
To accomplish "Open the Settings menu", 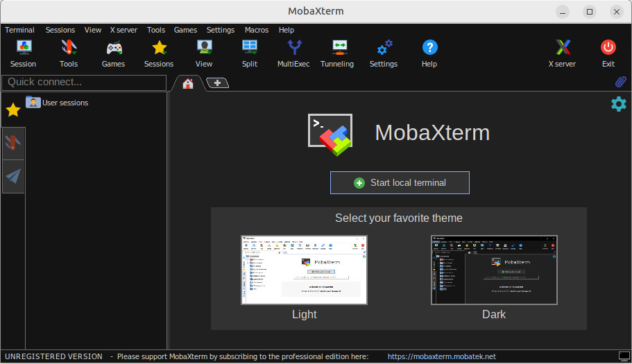I will tap(221, 30).
